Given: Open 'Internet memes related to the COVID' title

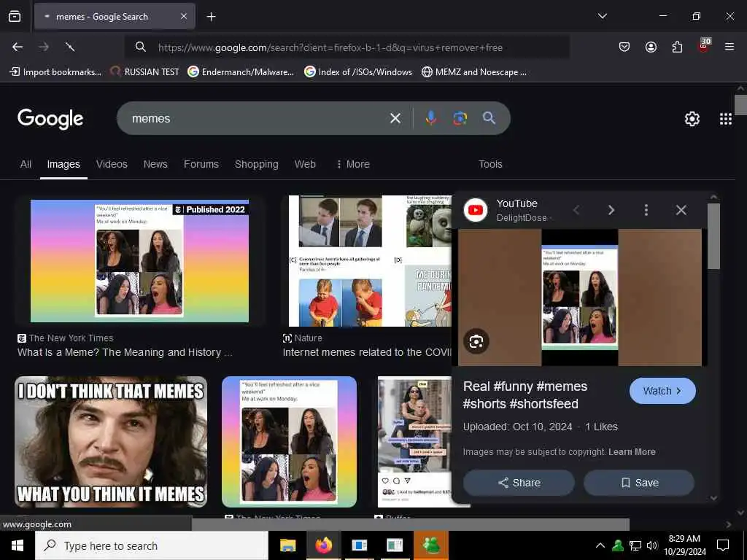Looking at the screenshot, I should tap(367, 352).
